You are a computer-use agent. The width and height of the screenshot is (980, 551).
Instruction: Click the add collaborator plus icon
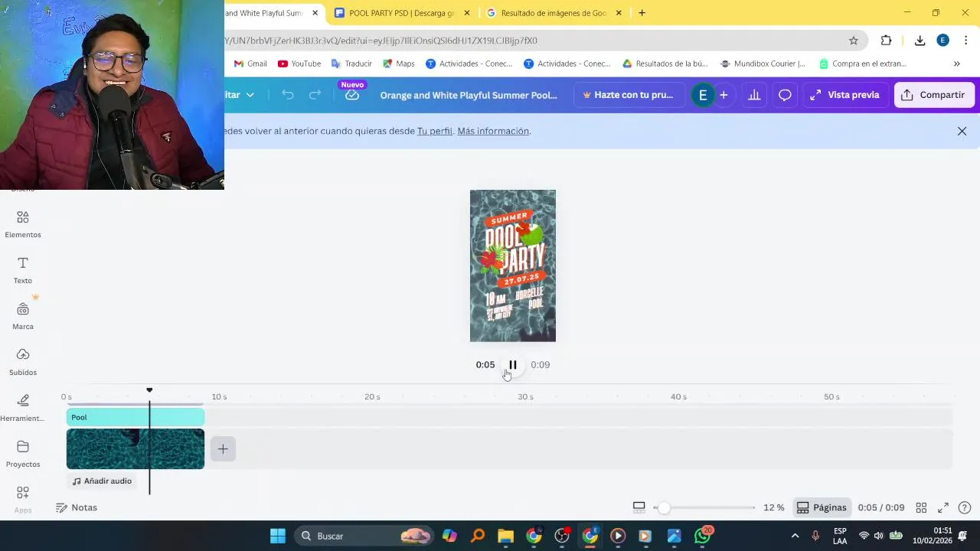coord(724,95)
